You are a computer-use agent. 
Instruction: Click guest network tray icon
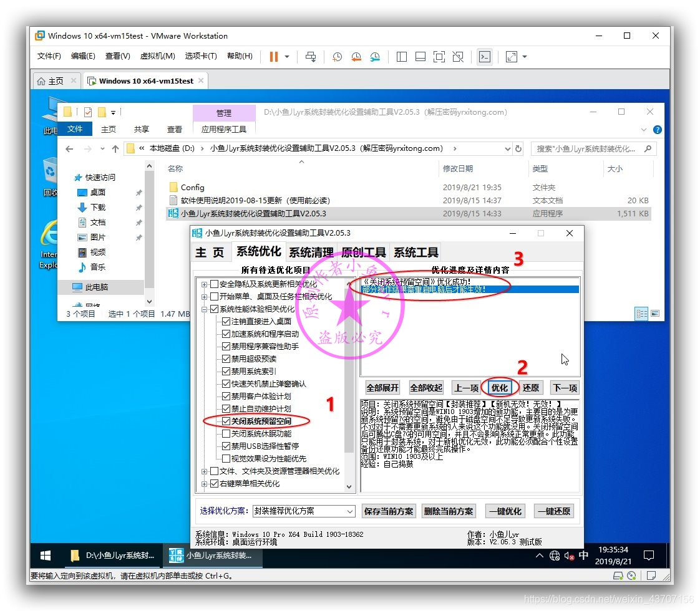[x=555, y=556]
